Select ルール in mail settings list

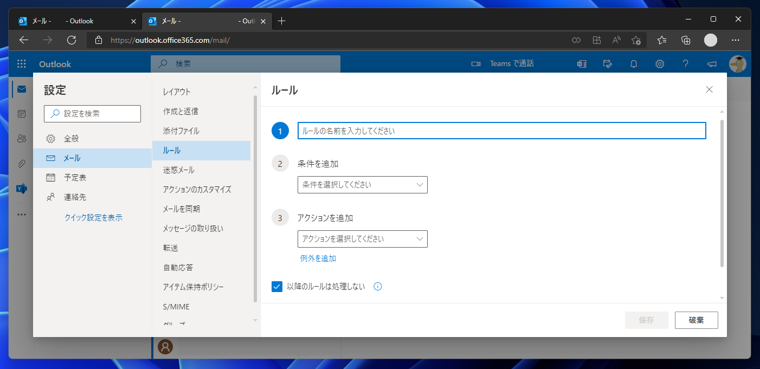click(201, 150)
